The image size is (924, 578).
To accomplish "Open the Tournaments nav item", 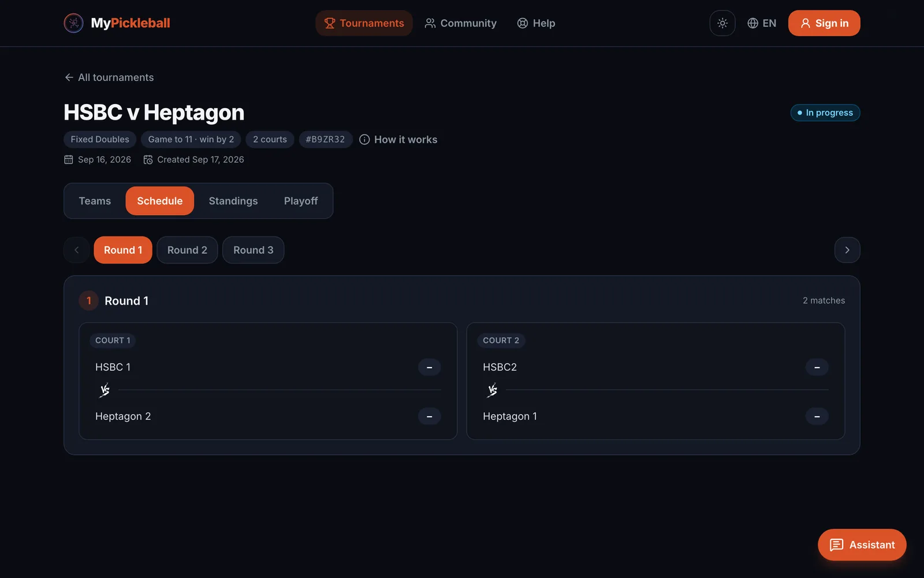I will tap(364, 23).
